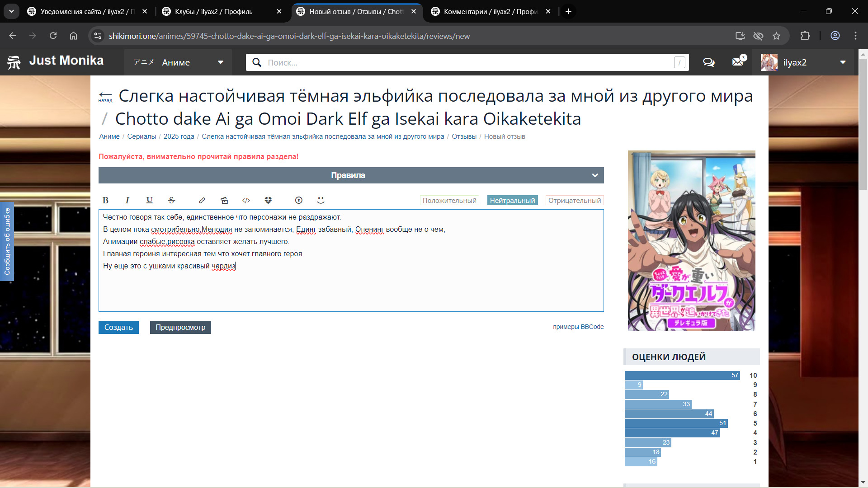The image size is (868, 488).
Task: Click the Создать button
Action: coord(118,327)
